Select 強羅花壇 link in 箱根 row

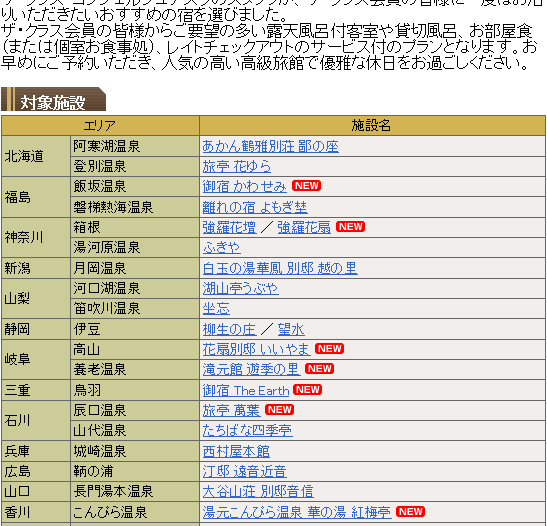coord(229,227)
